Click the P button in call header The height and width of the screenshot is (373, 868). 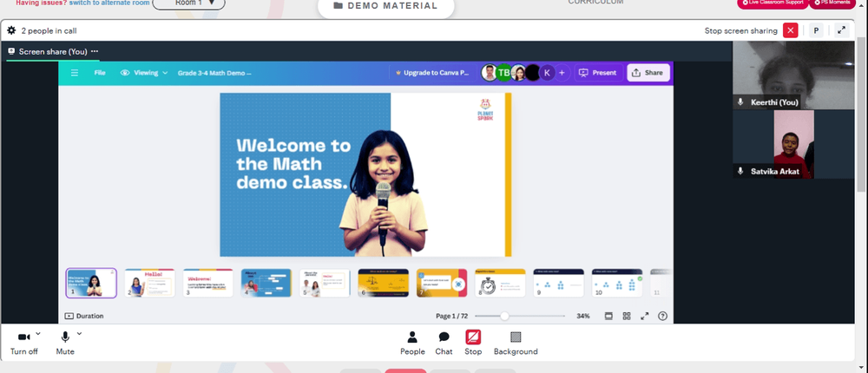[x=816, y=31]
